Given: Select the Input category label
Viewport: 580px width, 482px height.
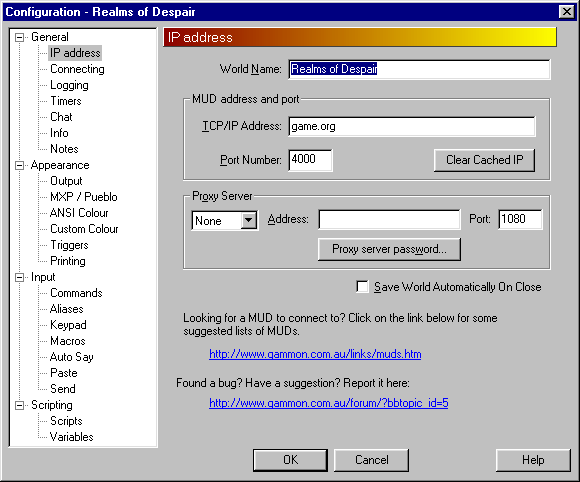Looking at the screenshot, I should tap(43, 277).
